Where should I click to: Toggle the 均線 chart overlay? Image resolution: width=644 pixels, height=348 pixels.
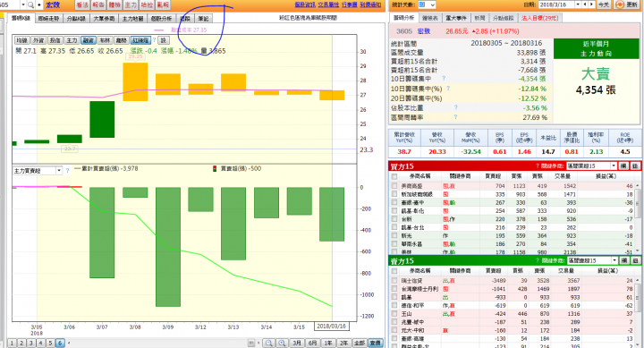point(21,40)
